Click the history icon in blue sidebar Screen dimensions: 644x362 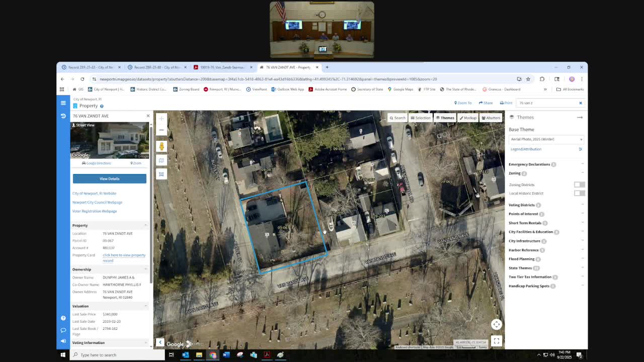click(63, 116)
